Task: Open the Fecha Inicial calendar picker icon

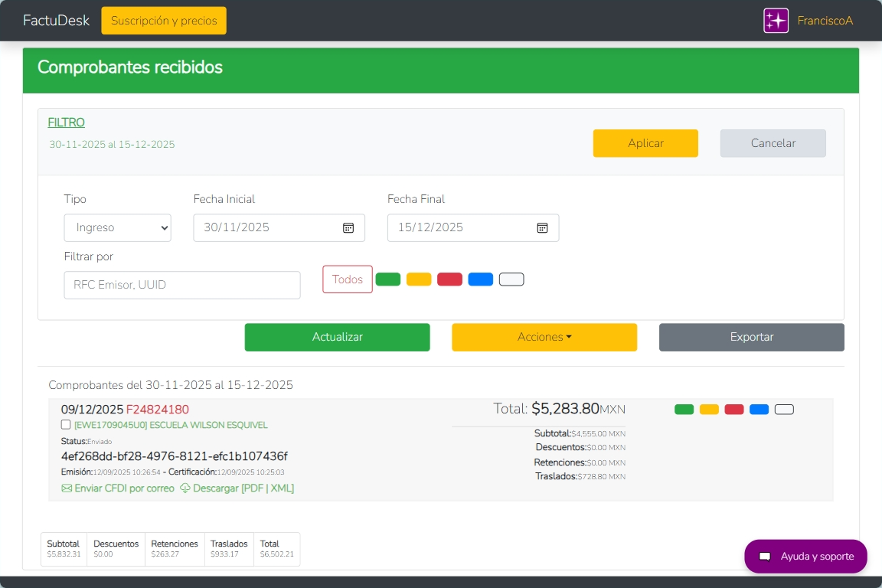Action: coord(348,227)
